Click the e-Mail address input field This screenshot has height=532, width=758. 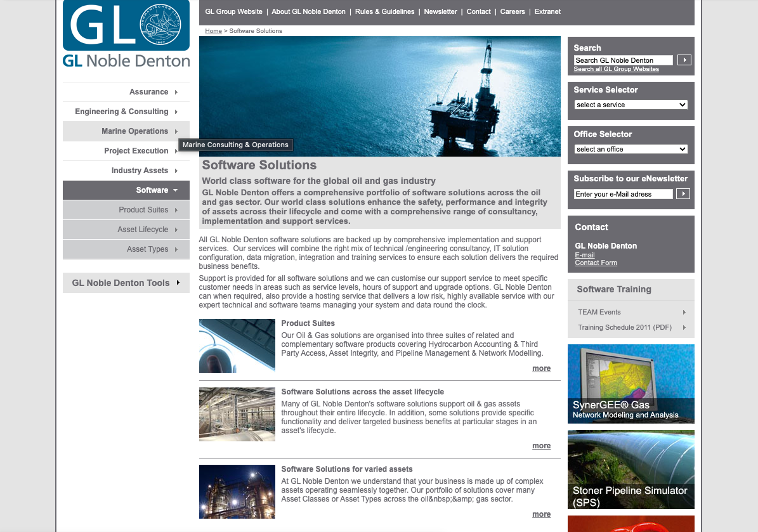(x=623, y=194)
